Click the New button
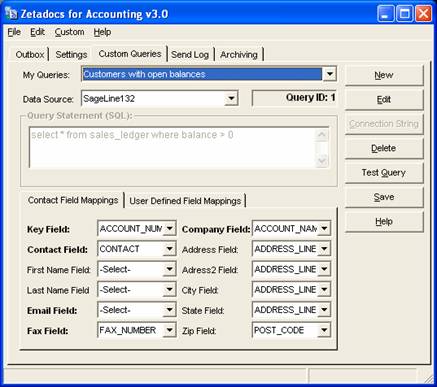The image size is (437, 387). (x=384, y=75)
